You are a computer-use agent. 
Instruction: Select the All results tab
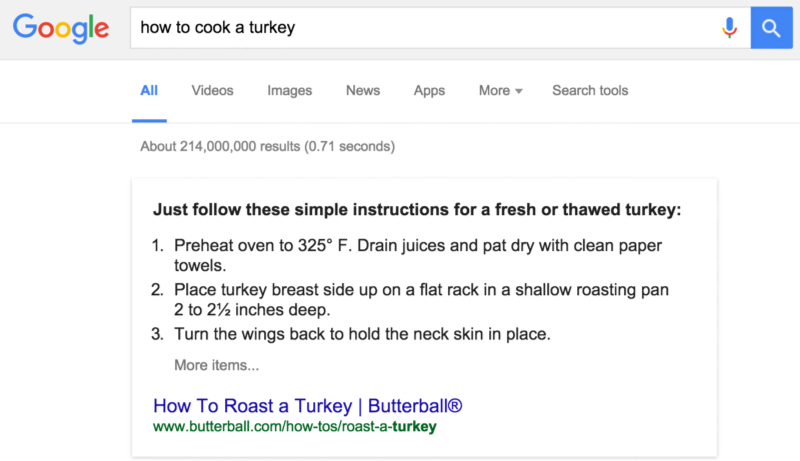click(x=149, y=90)
